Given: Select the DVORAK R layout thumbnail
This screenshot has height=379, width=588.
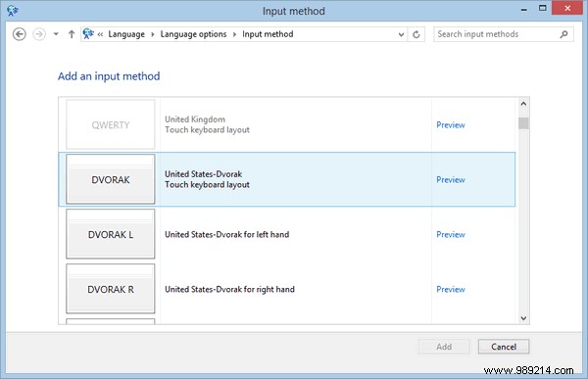Looking at the screenshot, I should [x=110, y=289].
